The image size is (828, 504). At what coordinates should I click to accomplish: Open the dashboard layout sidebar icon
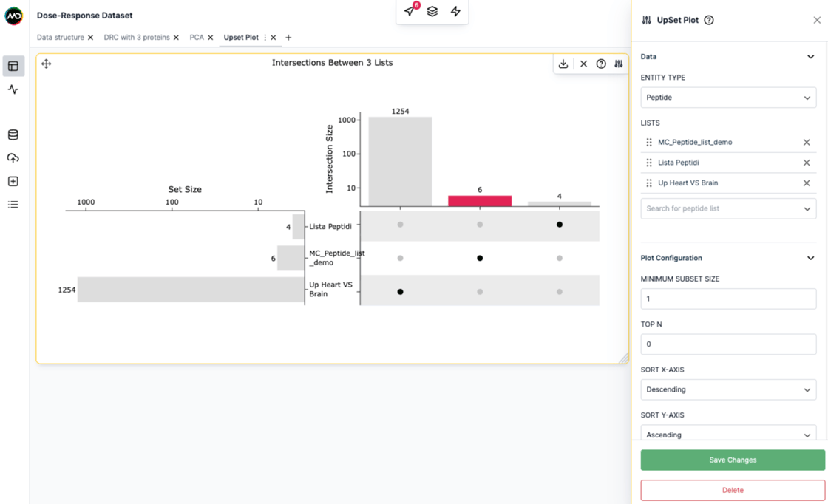point(13,66)
